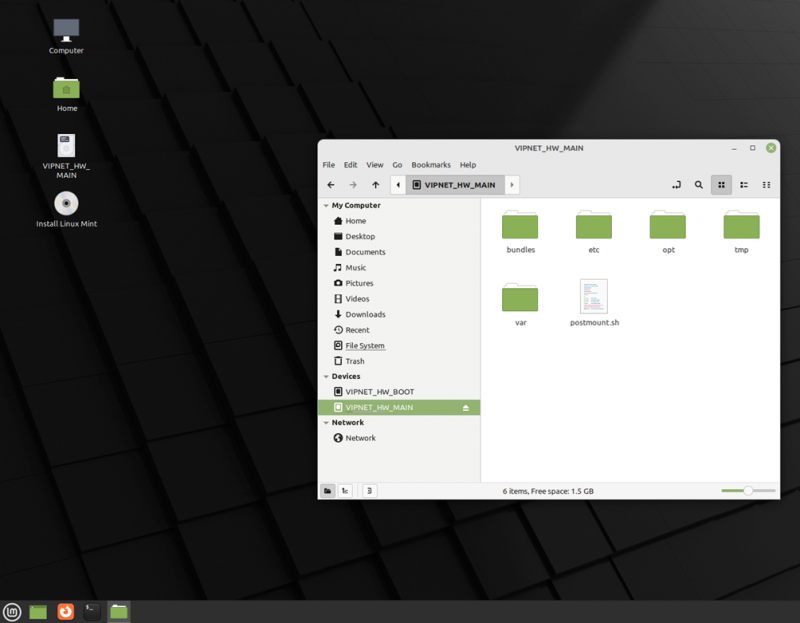800x623 pixels.
Task: Select File System in the sidebar
Action: tap(364, 346)
